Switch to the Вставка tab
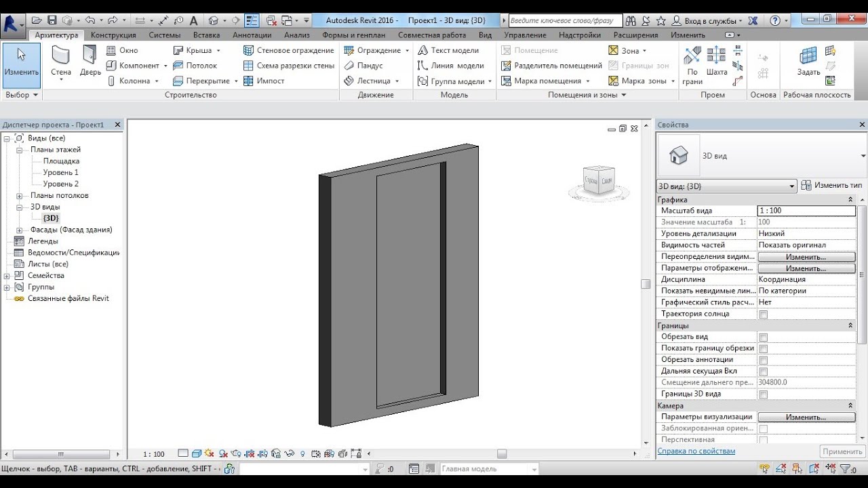This screenshot has height=488, width=868. point(206,35)
